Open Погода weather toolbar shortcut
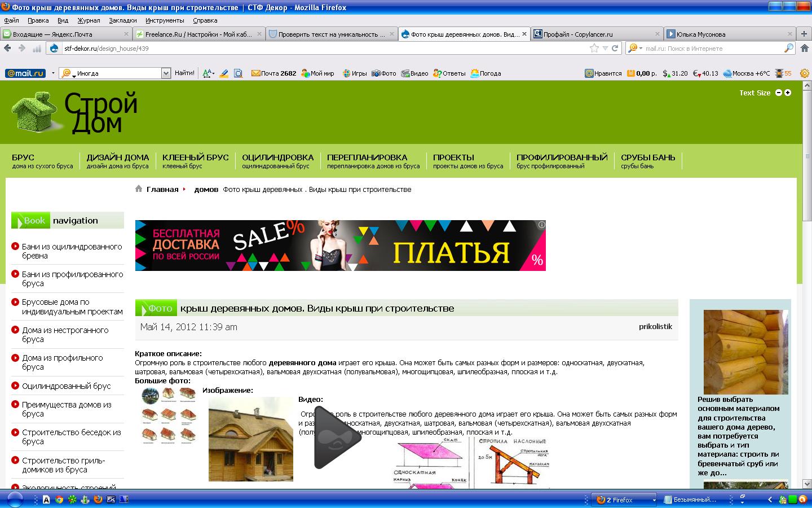 (x=486, y=73)
